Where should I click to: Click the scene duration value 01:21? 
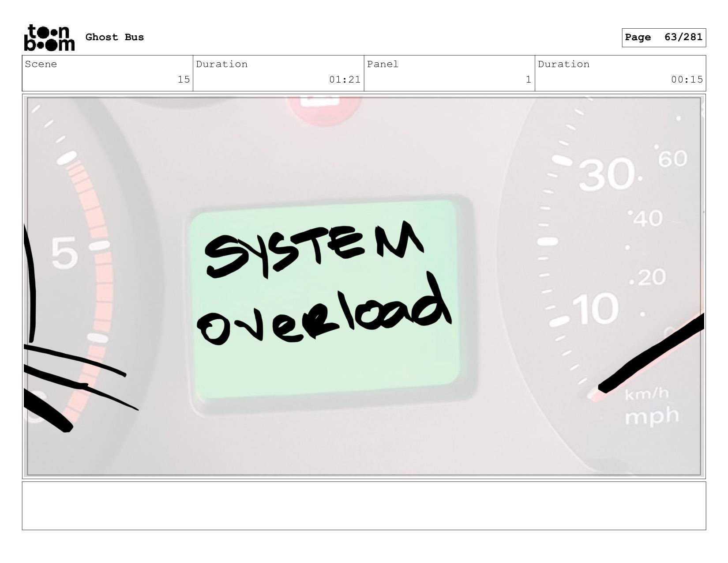pyautogui.click(x=345, y=79)
